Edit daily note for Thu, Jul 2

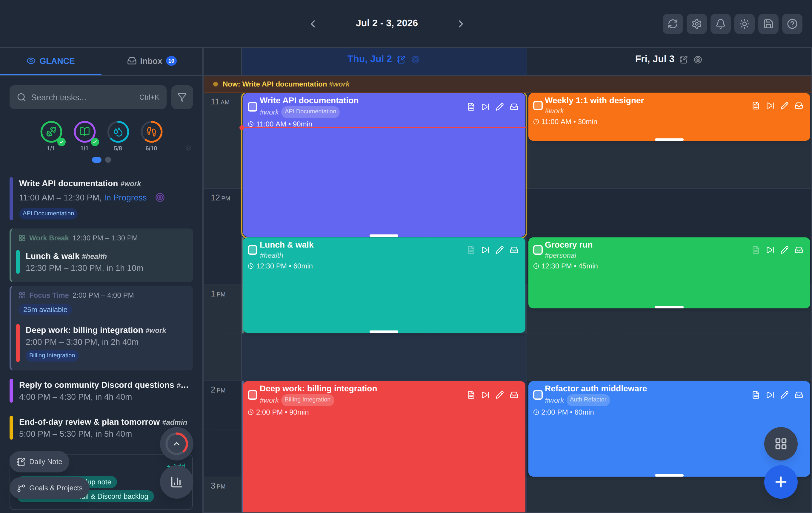coord(401,60)
